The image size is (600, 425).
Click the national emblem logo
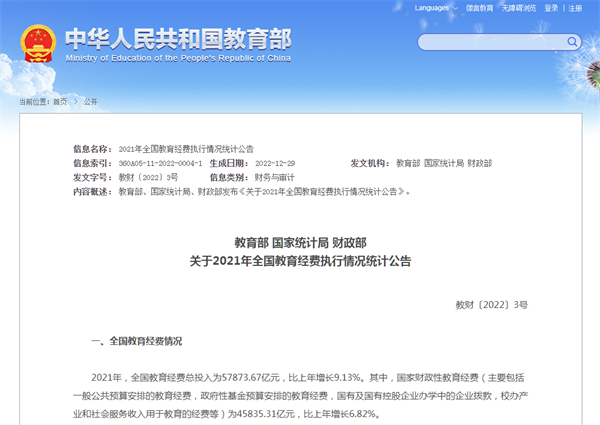click(38, 43)
